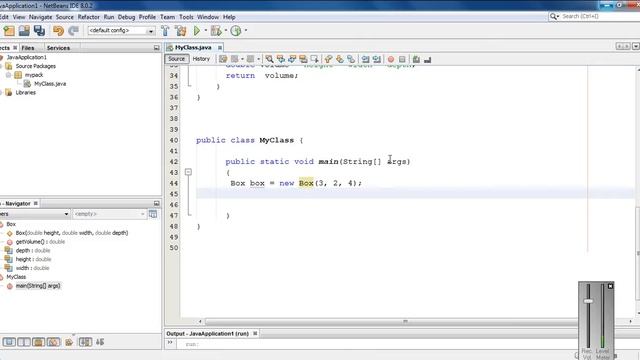The height and width of the screenshot is (360, 640).
Task: Click the Uncomment editor toolbar icon
Action: click(x=427, y=60)
